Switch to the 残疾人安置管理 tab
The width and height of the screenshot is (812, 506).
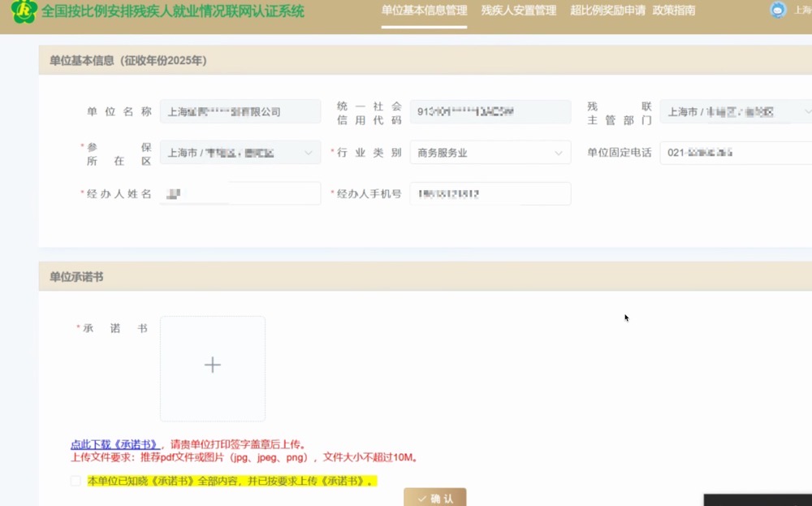pyautogui.click(x=518, y=11)
